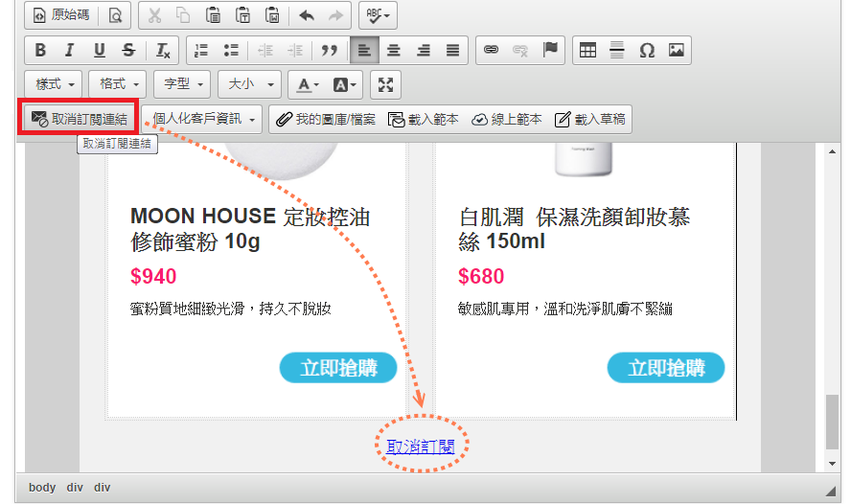
Task: Click 立即搶購 under MOON HOUSE product
Action: click(x=338, y=368)
